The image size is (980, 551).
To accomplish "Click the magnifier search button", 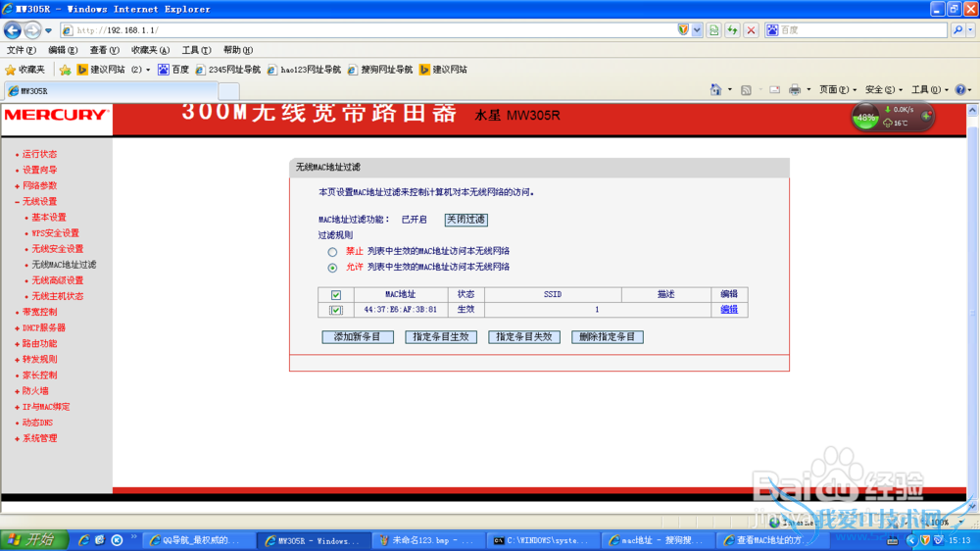I will click(x=957, y=29).
